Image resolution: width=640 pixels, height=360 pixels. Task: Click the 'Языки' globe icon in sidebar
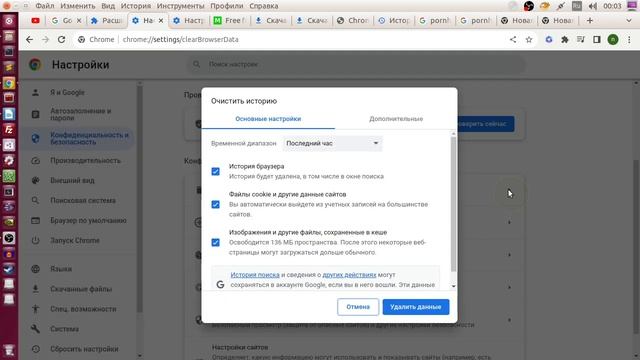click(x=36, y=269)
